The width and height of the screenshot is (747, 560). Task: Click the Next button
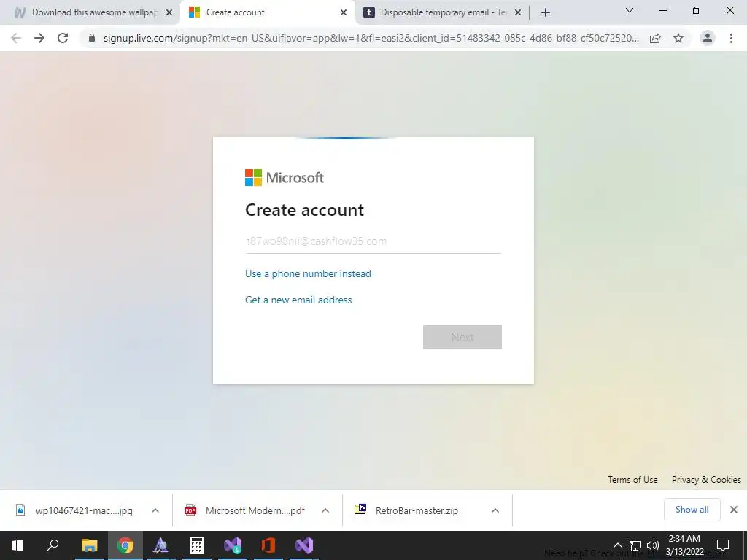click(462, 337)
